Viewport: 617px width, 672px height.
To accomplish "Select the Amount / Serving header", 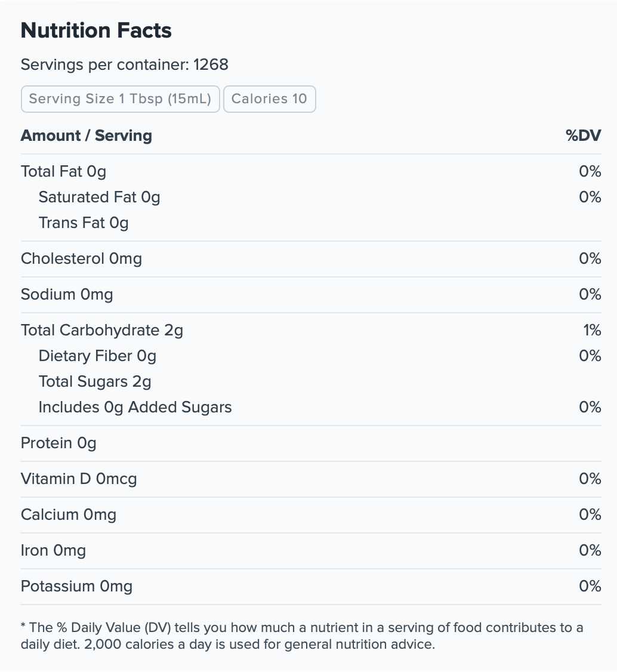I will (87, 135).
